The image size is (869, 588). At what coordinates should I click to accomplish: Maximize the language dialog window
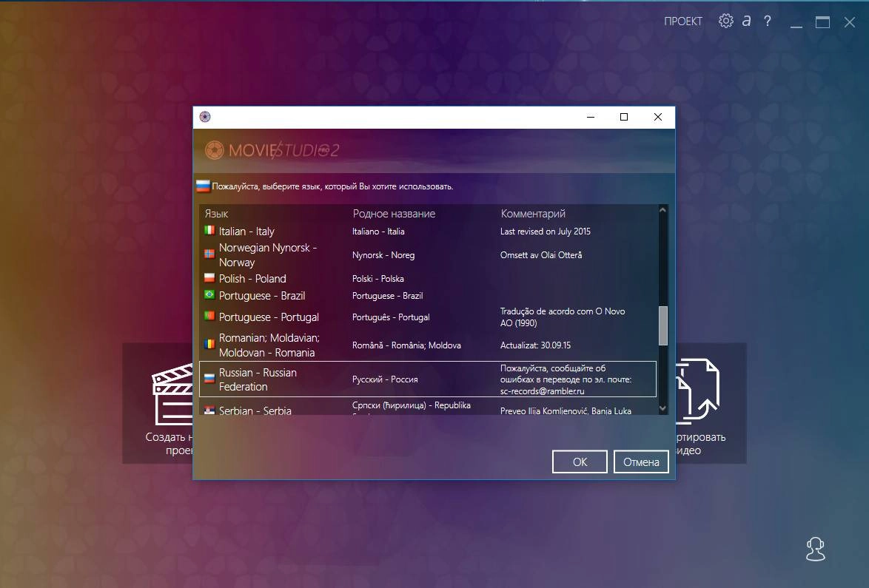click(624, 117)
